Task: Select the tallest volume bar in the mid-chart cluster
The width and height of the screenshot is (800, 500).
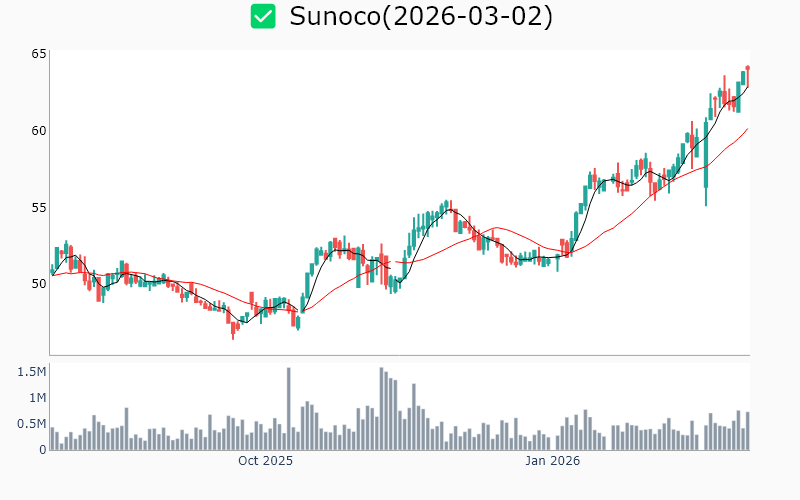Action: point(382,409)
